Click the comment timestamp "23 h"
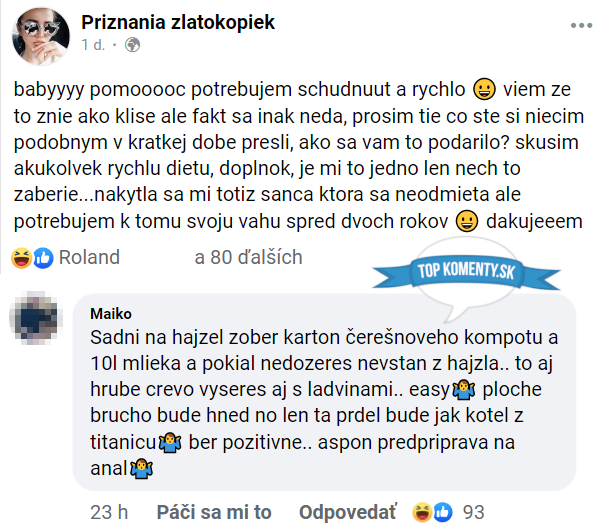The height and width of the screenshot is (531, 604). (109, 512)
